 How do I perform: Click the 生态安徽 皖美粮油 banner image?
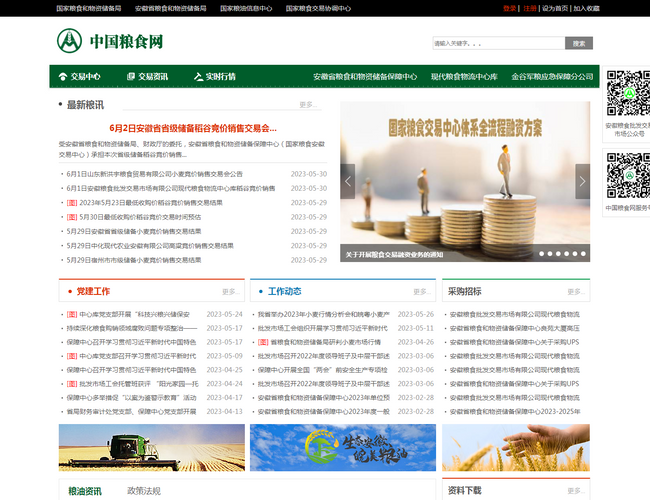point(343,447)
